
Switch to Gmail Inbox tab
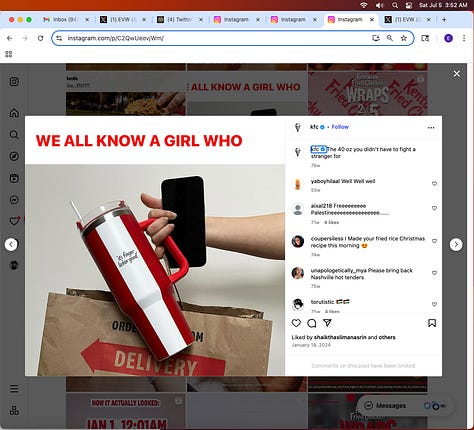65,20
